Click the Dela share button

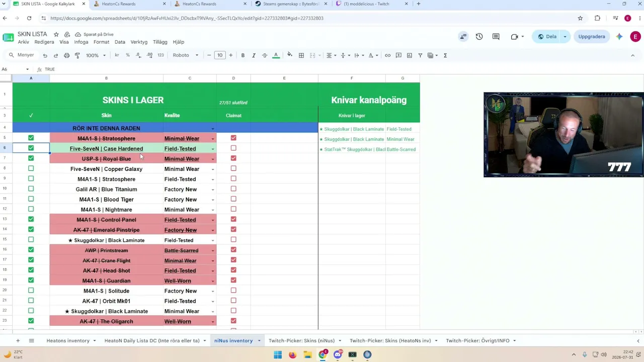pyautogui.click(x=547, y=37)
